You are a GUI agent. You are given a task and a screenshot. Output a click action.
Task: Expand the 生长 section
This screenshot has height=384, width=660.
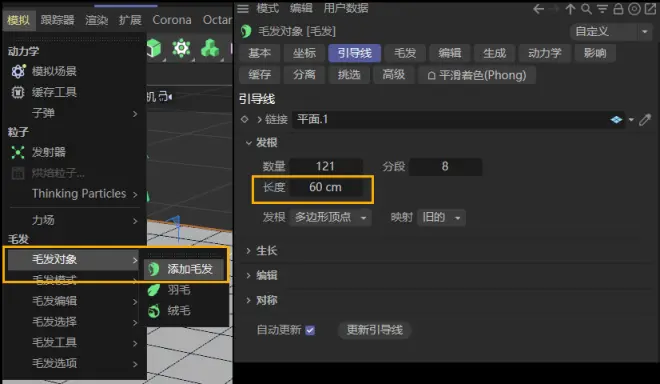click(249, 251)
